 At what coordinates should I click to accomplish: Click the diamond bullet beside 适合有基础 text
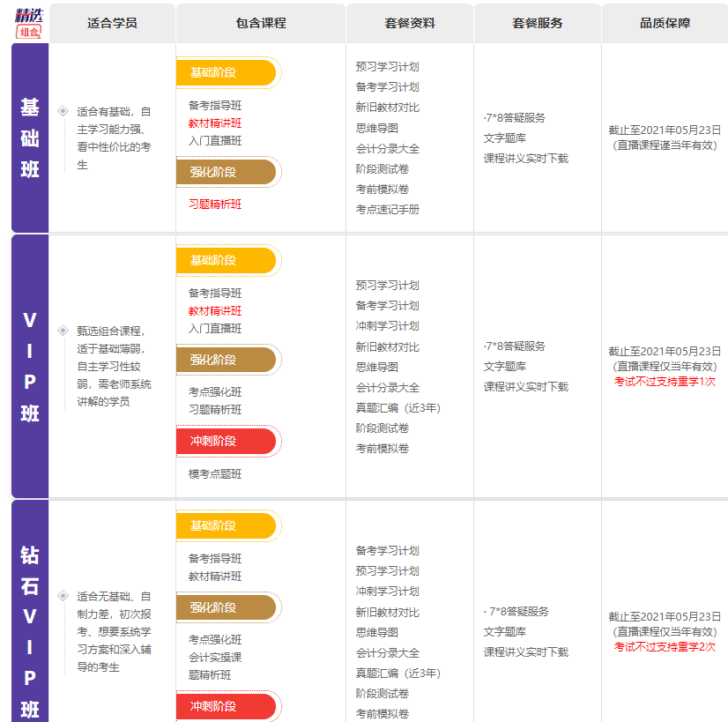point(63,111)
